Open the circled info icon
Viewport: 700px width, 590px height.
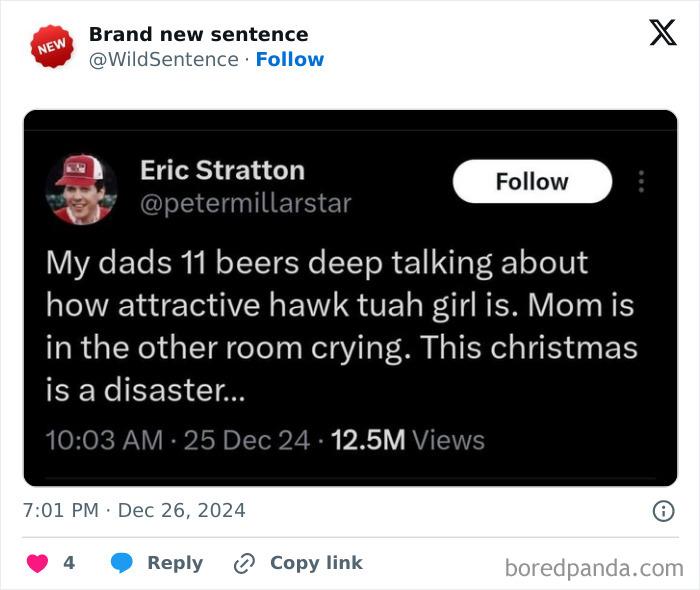[662, 511]
